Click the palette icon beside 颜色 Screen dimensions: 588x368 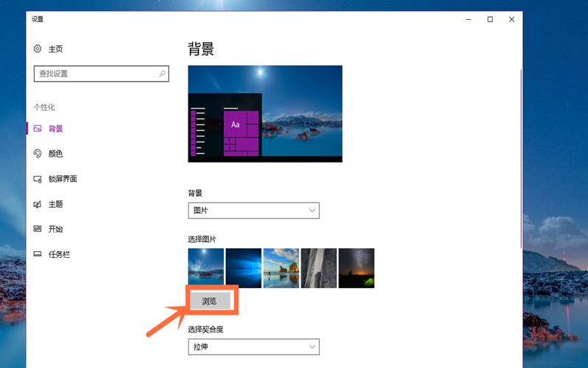point(38,154)
